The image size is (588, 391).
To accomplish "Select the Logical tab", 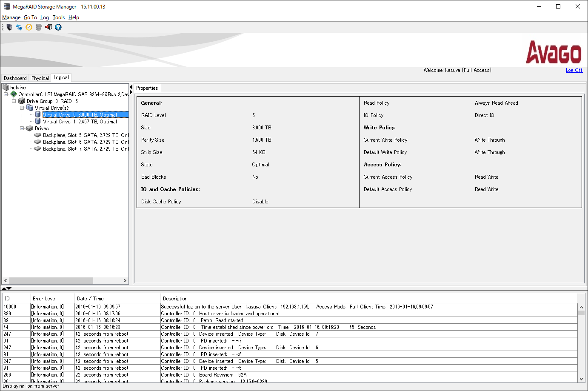I will (61, 77).
